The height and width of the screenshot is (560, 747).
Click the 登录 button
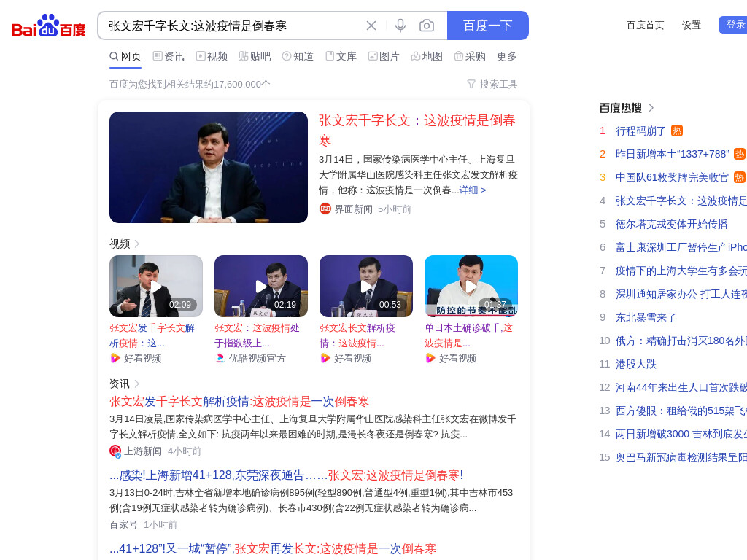tap(734, 25)
